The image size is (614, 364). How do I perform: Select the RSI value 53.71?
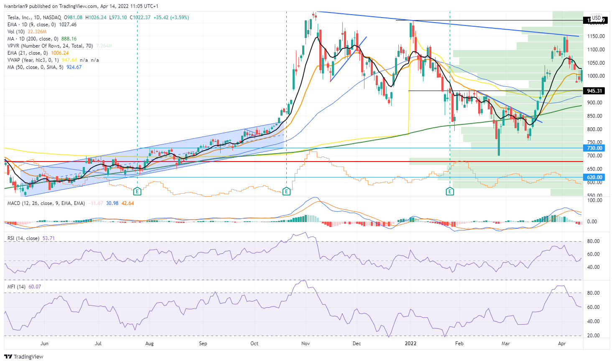click(48, 238)
